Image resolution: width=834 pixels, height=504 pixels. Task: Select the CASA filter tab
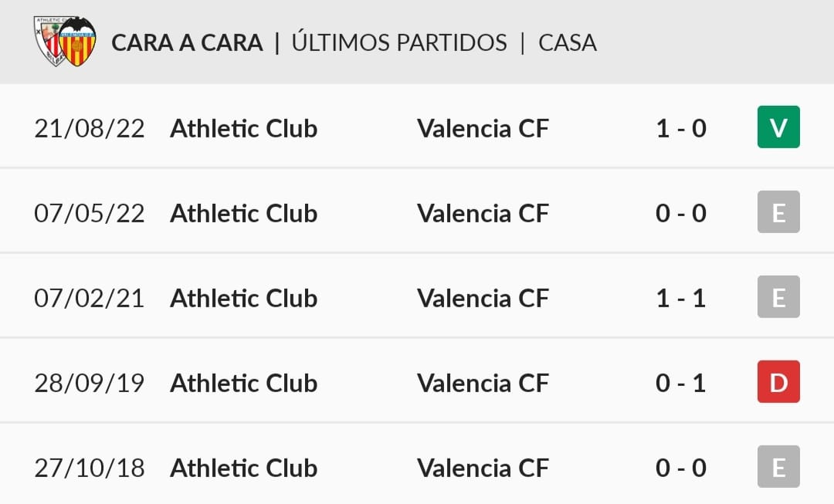coord(568,42)
